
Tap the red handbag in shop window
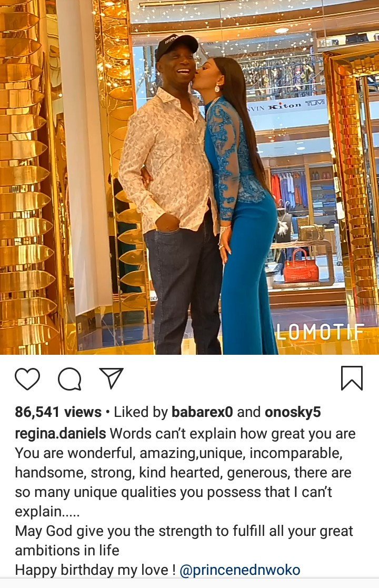(301, 266)
